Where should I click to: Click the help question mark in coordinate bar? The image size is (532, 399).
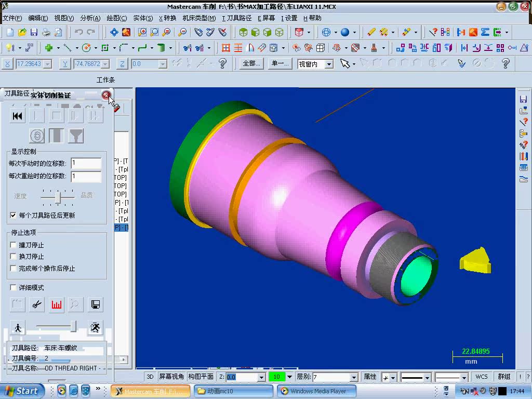(222, 63)
